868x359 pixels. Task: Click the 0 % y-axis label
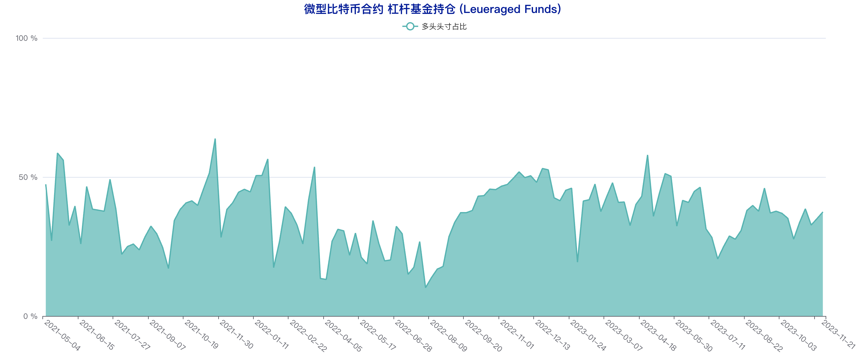point(30,316)
